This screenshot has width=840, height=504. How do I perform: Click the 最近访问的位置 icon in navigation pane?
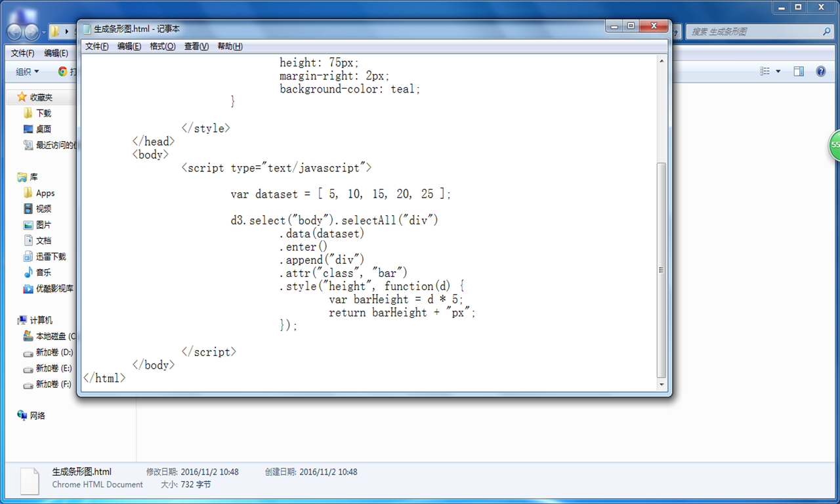pyautogui.click(x=28, y=145)
